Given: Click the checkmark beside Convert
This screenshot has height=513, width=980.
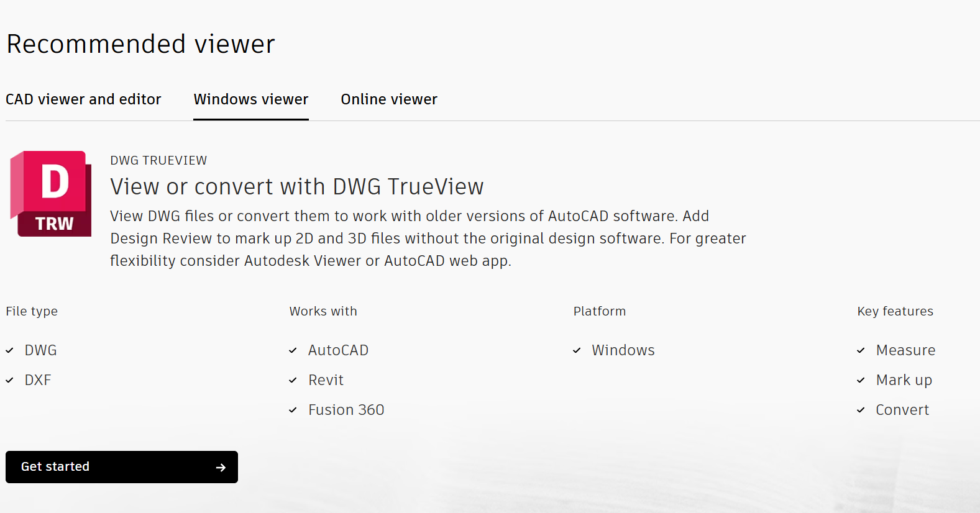Looking at the screenshot, I should click(x=861, y=410).
